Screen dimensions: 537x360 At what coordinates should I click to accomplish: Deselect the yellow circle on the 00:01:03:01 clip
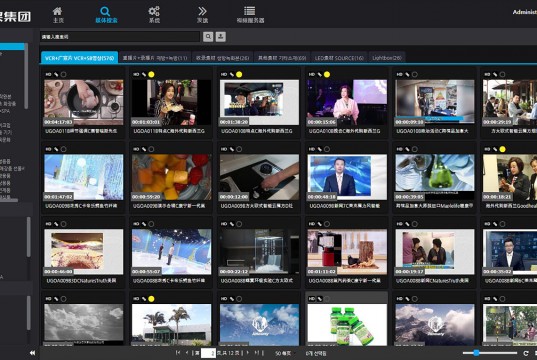click(151, 74)
